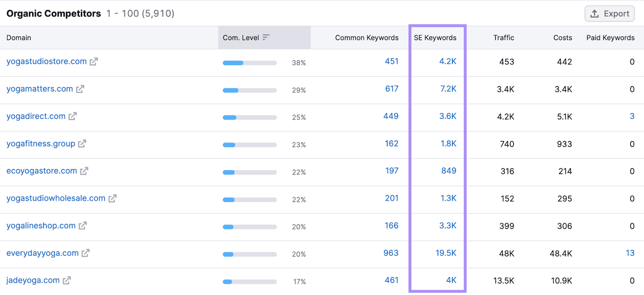Select the 25% competition level text for yogadirect.com

(299, 117)
